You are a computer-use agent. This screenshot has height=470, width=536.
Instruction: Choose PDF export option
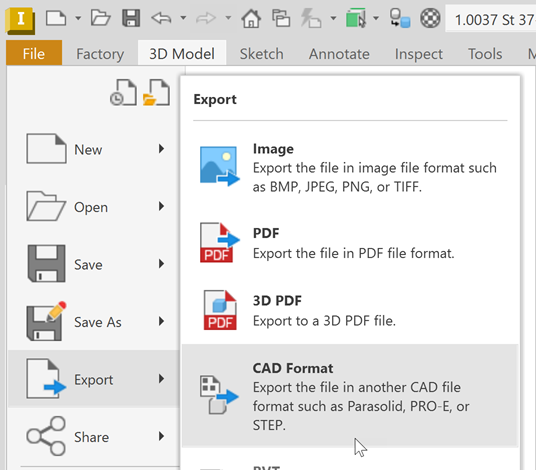[350, 243]
